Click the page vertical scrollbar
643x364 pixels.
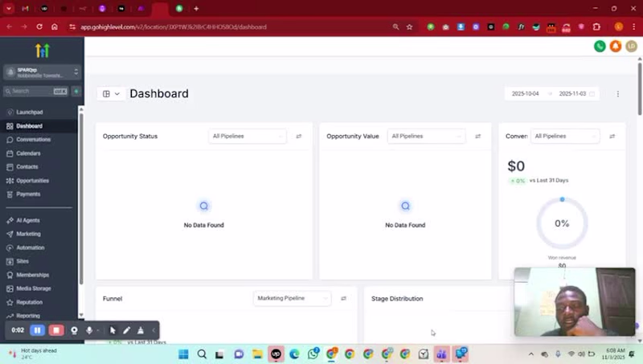(640, 88)
